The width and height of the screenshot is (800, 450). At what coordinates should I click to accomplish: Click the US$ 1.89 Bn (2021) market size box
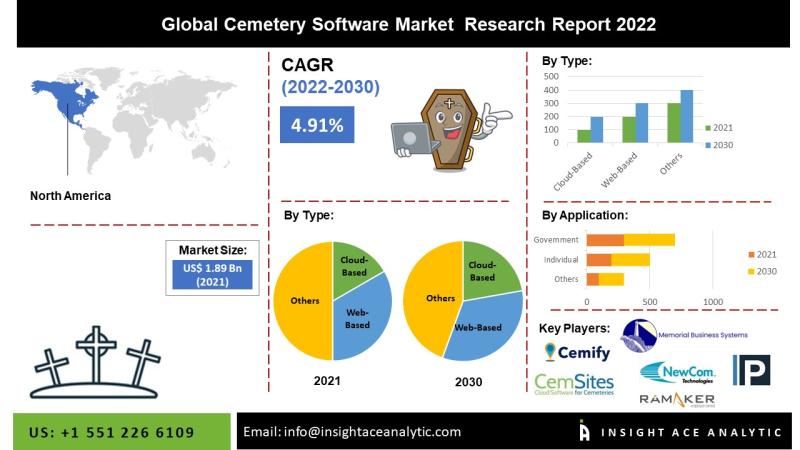[212, 275]
